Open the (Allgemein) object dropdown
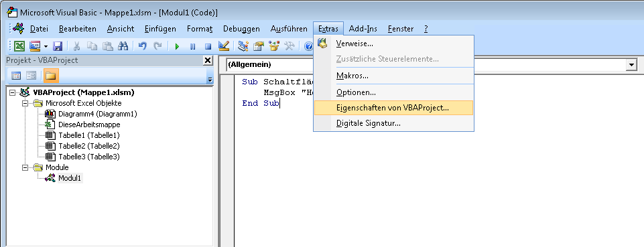Viewport: 644px width, 247px height. tap(631, 65)
